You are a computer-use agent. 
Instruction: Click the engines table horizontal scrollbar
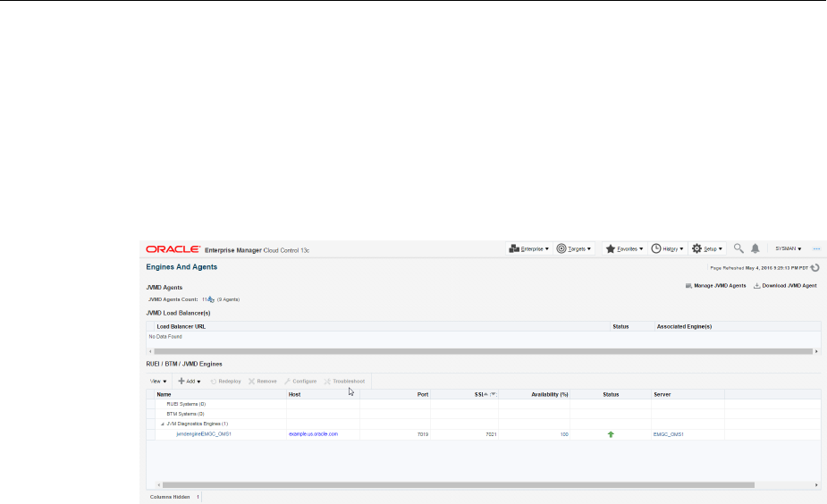click(459, 485)
